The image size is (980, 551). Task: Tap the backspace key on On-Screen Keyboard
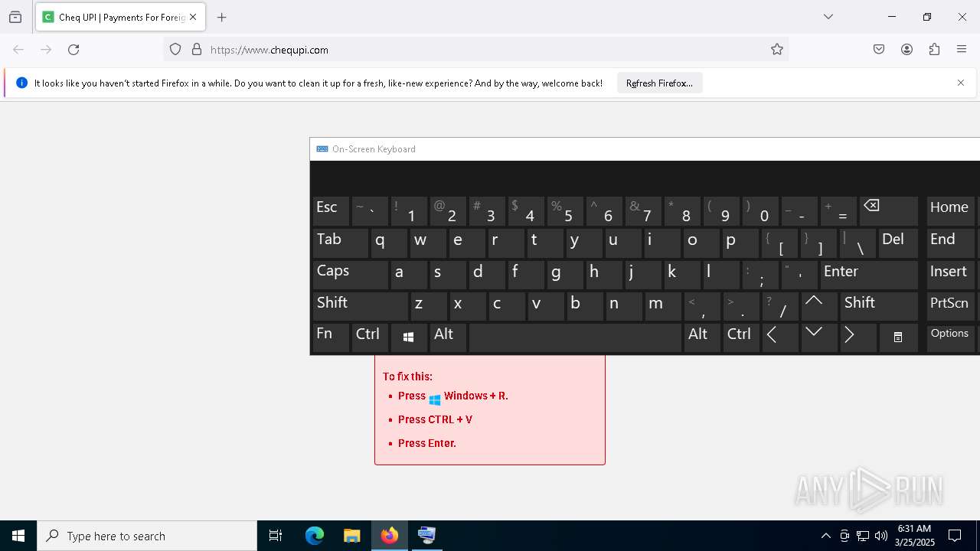click(x=889, y=210)
